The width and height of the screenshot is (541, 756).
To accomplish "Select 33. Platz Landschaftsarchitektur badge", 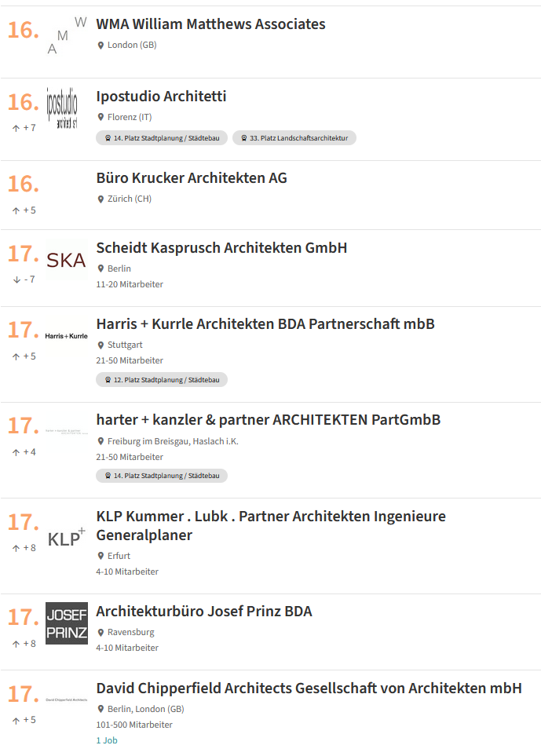I will click(x=294, y=138).
